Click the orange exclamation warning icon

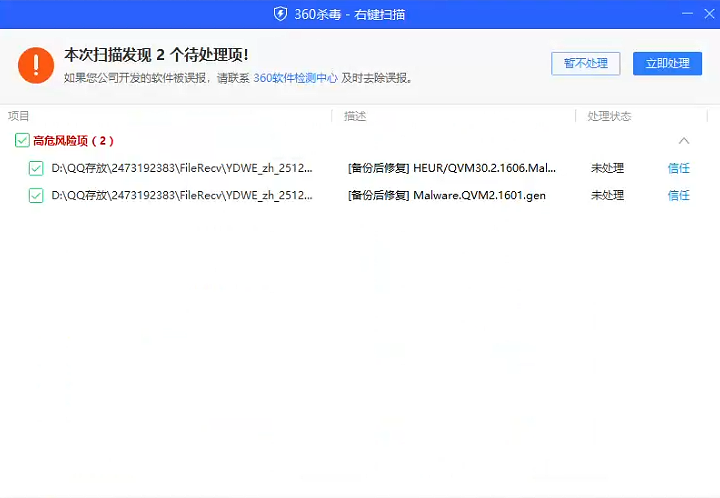coord(36,65)
